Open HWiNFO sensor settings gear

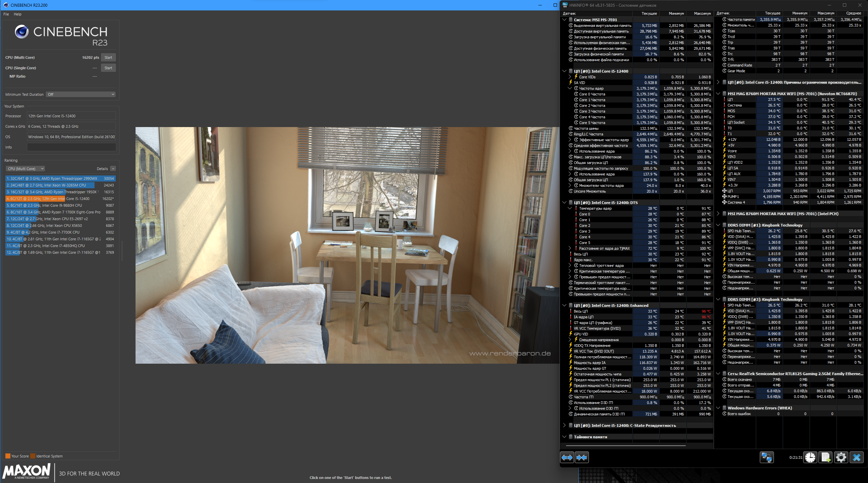pyautogui.click(x=841, y=457)
